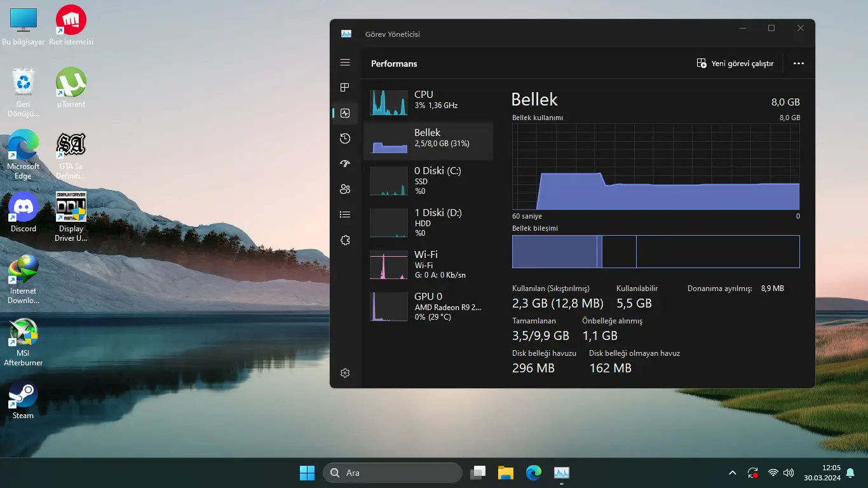Screen dimensions: 868x488
Task: Click the taskbar 'Ara' search box
Action: click(392, 473)
